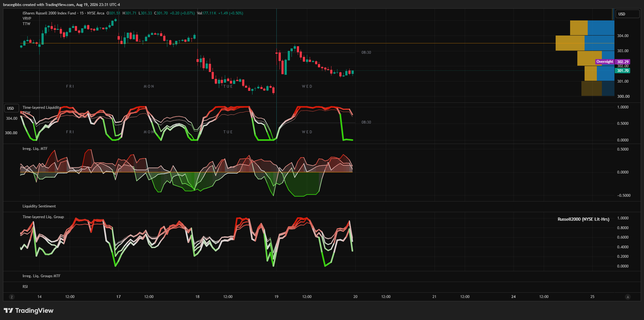Viewport: 644px width, 320px height.
Task: Click the 303.00 price scale label
Action: (623, 51)
